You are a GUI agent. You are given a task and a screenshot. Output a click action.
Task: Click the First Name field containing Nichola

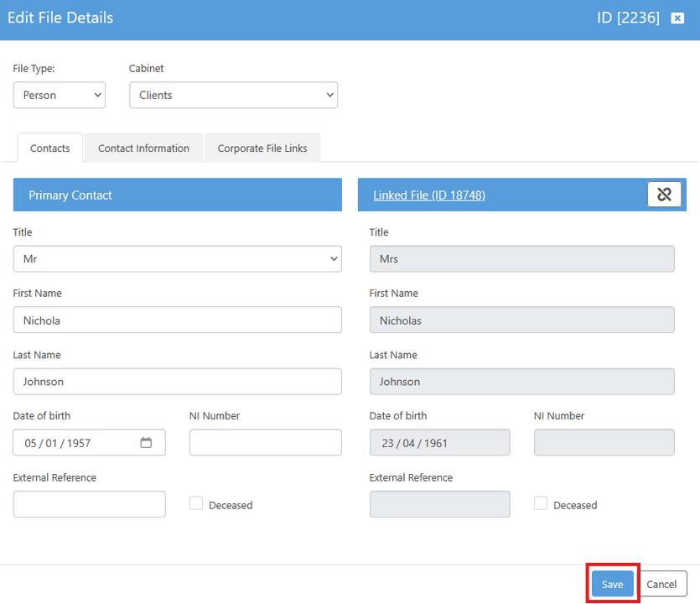tap(178, 320)
